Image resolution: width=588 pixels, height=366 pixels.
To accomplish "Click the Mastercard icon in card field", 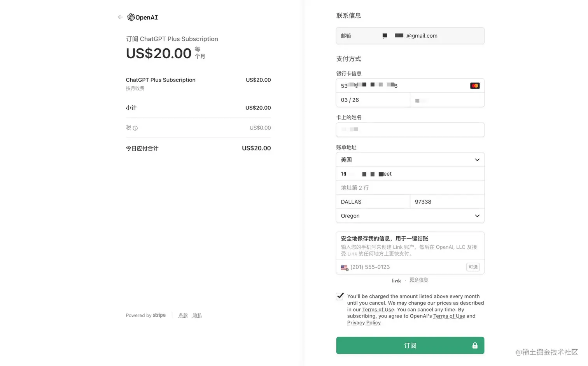I will [475, 85].
